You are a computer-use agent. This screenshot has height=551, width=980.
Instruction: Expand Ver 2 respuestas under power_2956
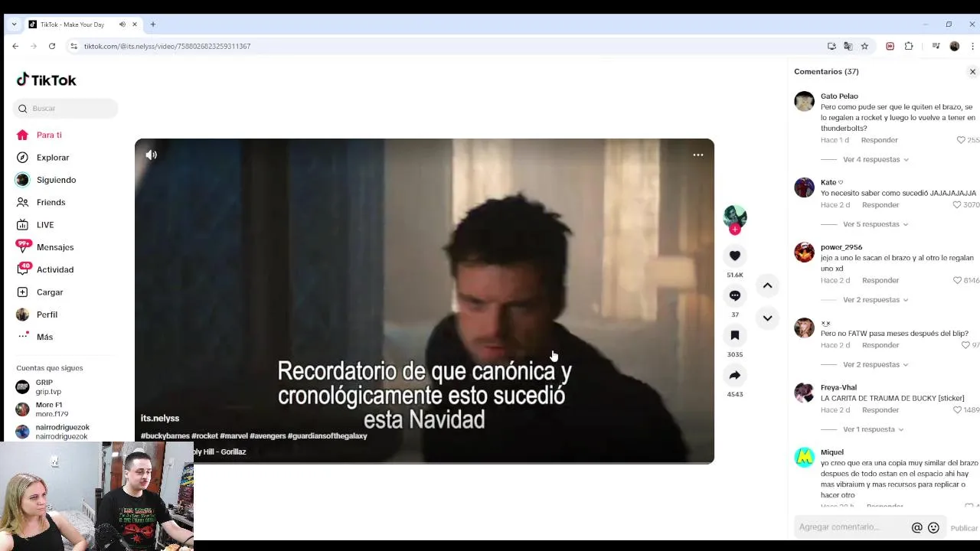tap(875, 300)
